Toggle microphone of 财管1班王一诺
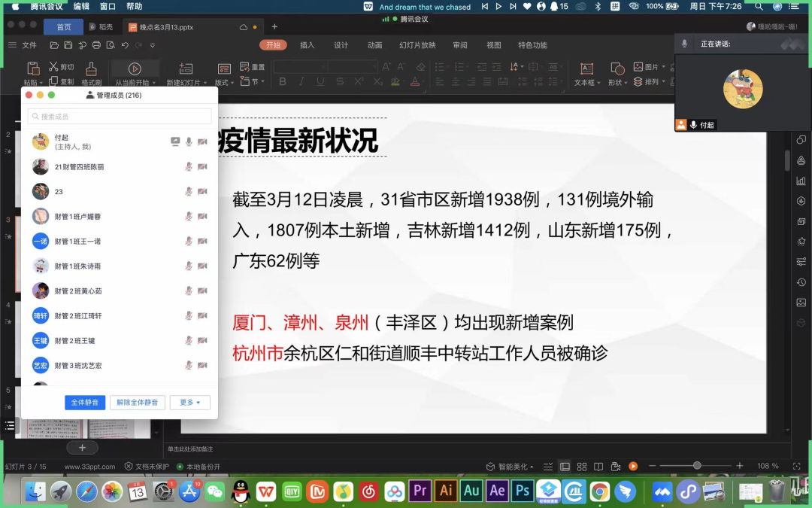Screen dimensions: 812x508 189,241
